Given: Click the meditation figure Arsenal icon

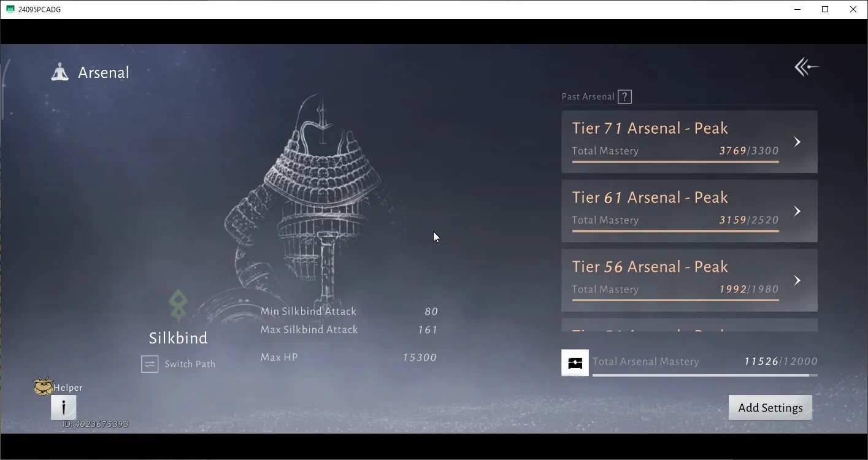Looking at the screenshot, I should (x=60, y=72).
